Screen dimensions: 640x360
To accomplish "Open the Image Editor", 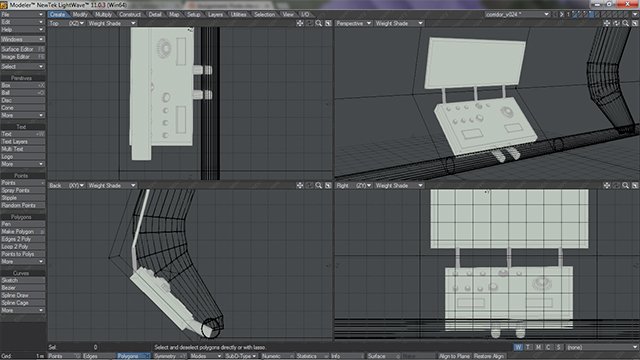I will (x=22, y=57).
